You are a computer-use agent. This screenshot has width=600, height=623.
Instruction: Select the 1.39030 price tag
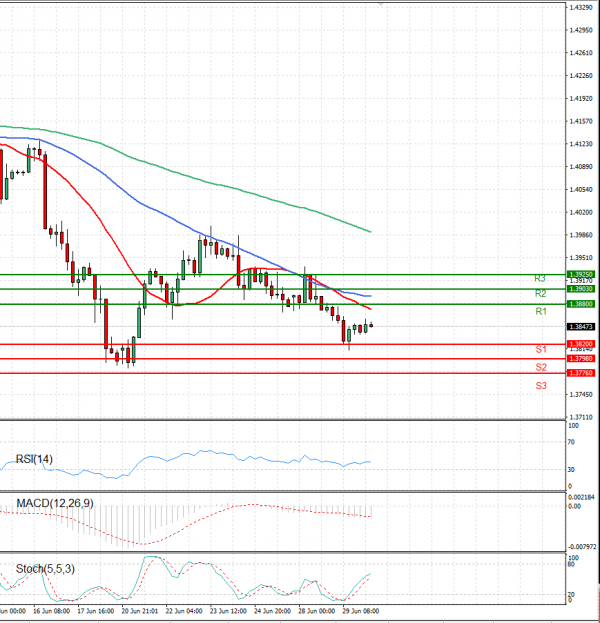pyautogui.click(x=581, y=289)
